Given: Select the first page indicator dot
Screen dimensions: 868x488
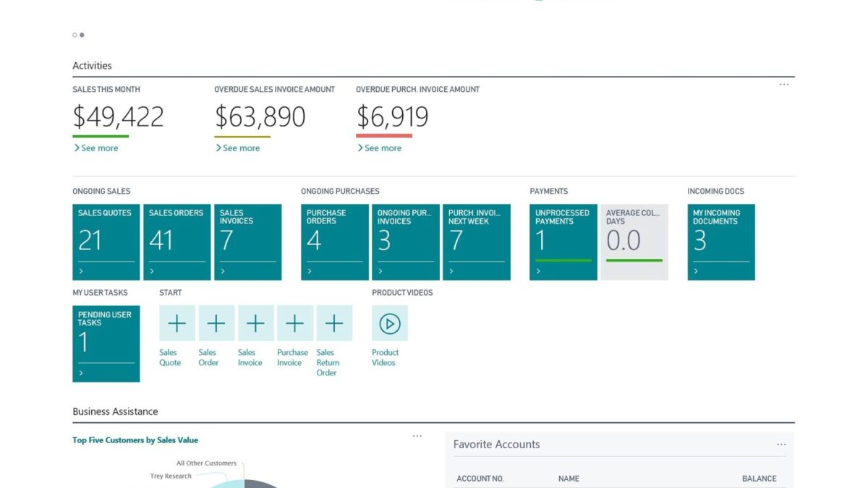Looking at the screenshot, I should 75,34.
